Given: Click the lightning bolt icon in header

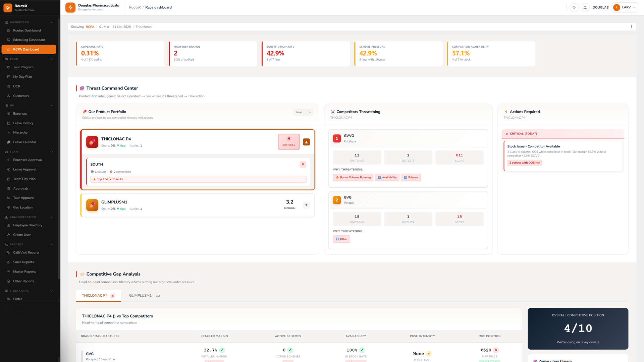Looking at the screenshot, I should (574, 7).
